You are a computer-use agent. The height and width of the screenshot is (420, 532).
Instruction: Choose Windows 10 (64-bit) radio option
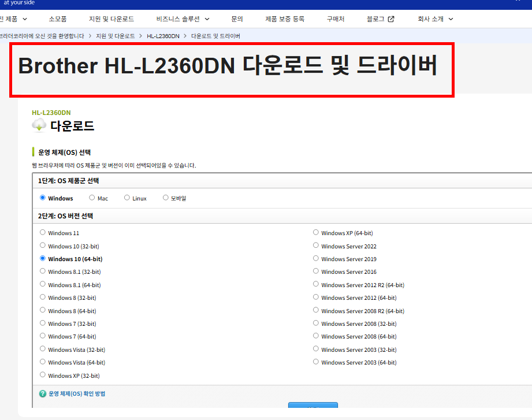pyautogui.click(x=42, y=258)
